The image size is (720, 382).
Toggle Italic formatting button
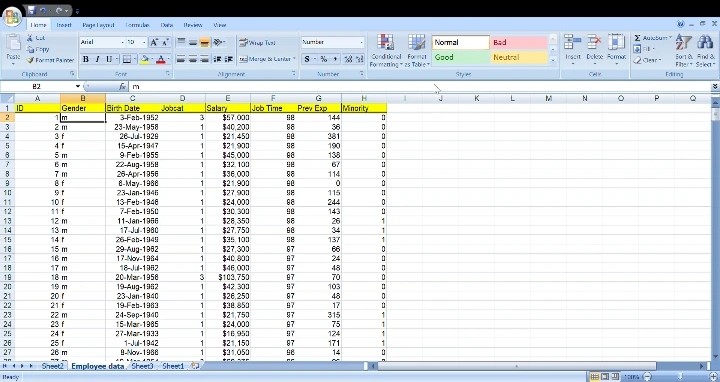97,59
